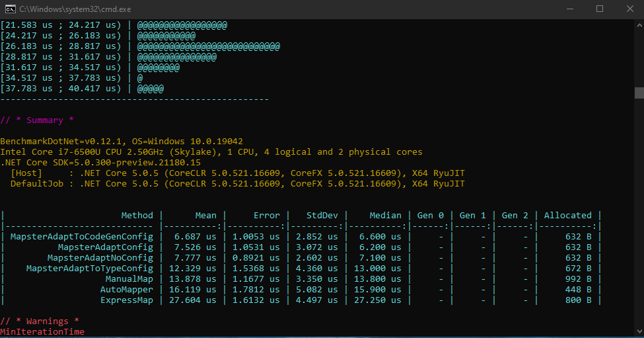Click histogram row '[34.517 us ; 37.783 us)'
Viewport: 644px width, 338px height.
(71, 78)
